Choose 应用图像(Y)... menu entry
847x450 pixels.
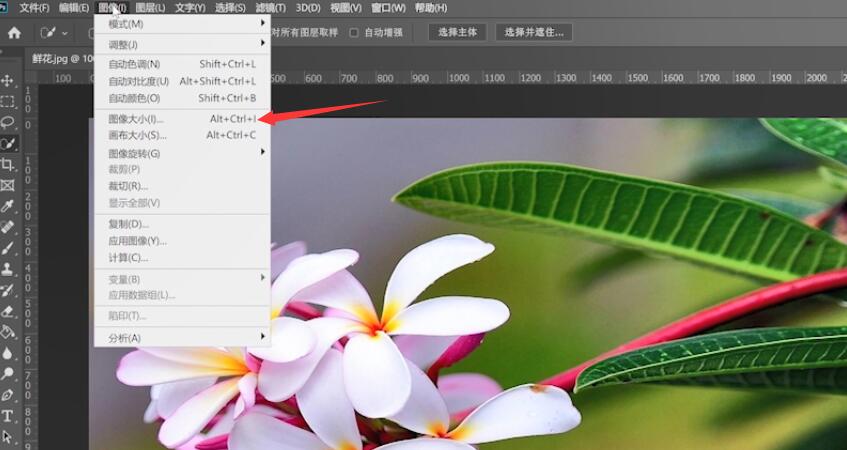[183, 241]
